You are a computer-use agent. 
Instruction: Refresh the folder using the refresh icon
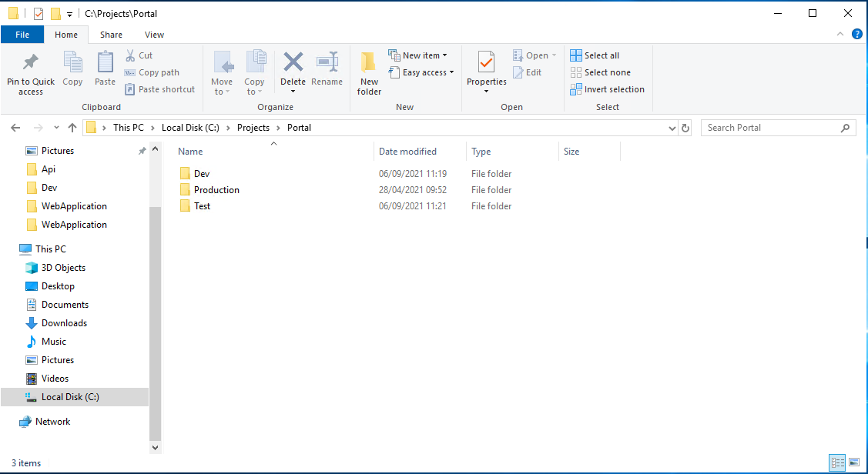click(x=685, y=127)
